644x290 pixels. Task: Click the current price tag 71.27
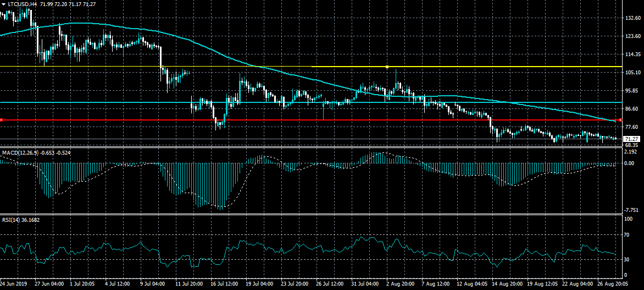[x=634, y=139]
